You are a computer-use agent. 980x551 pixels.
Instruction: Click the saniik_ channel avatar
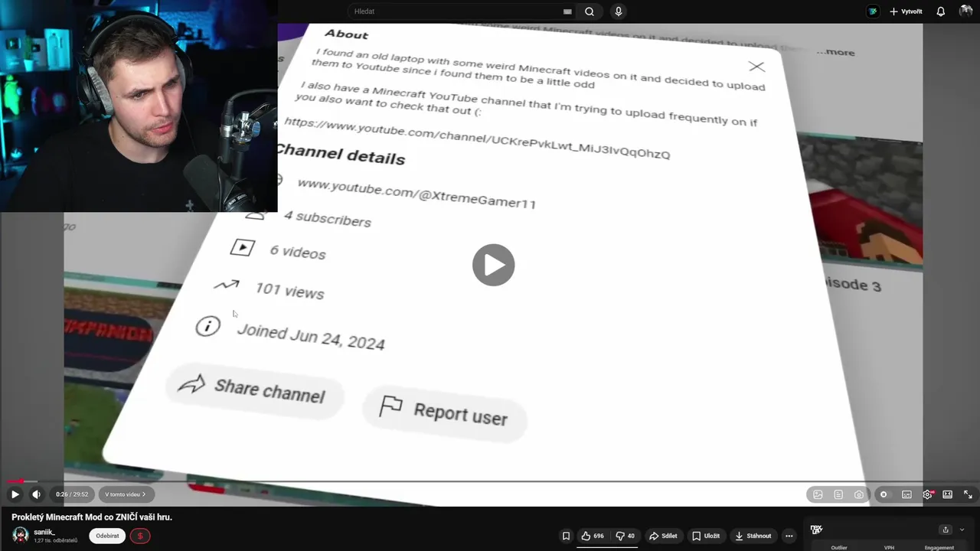point(21,536)
